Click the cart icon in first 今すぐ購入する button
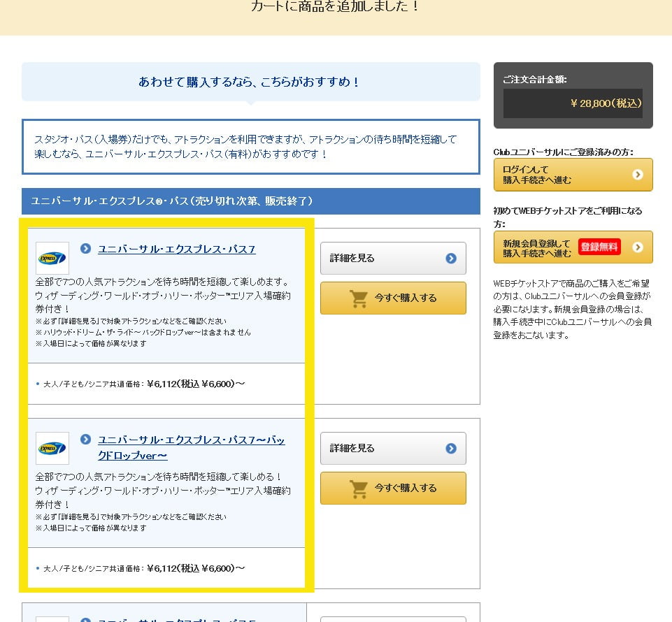 click(359, 298)
